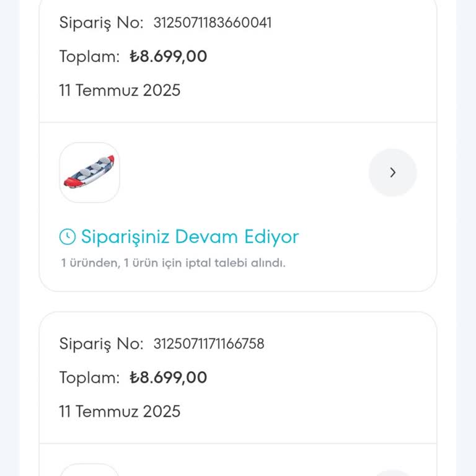Click the lira symbol in second order total
Screen dimensions: 476x476
coord(134,378)
